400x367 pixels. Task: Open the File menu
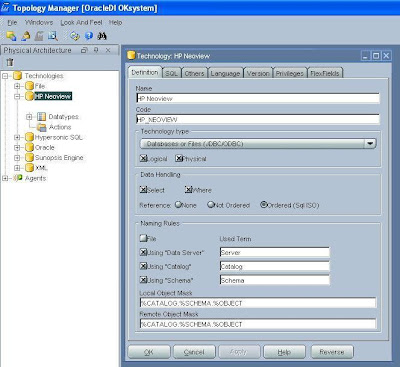click(x=12, y=22)
